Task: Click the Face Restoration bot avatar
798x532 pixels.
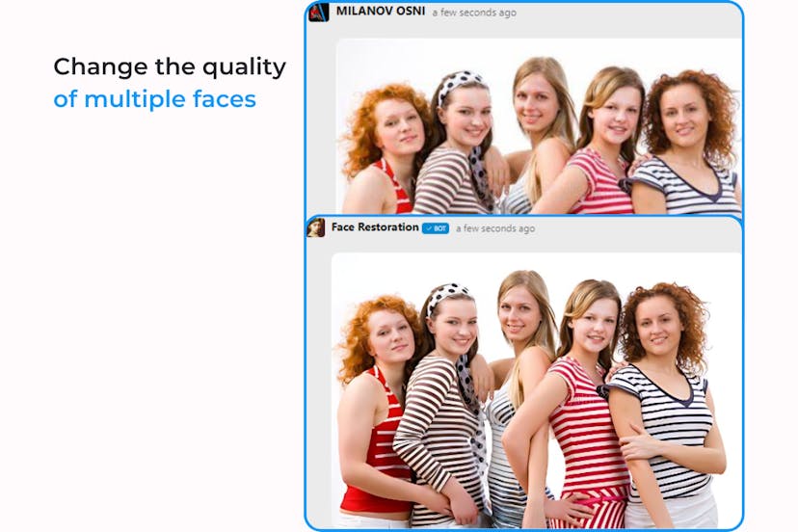Action: [x=315, y=227]
